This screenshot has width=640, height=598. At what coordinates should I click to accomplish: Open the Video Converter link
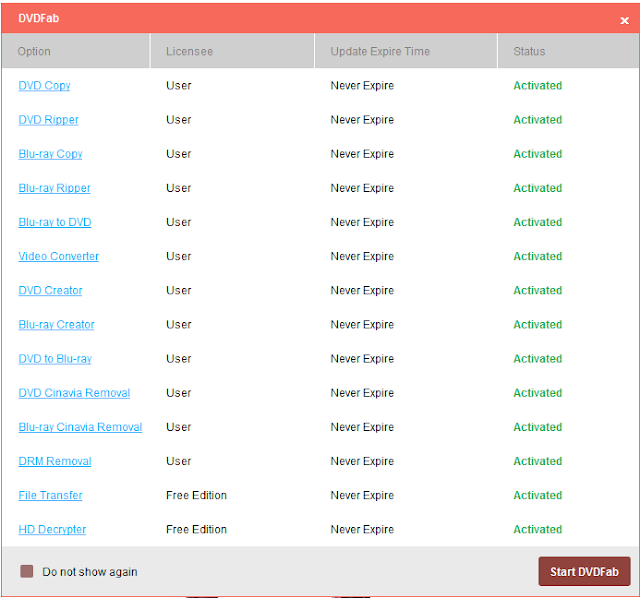click(59, 256)
